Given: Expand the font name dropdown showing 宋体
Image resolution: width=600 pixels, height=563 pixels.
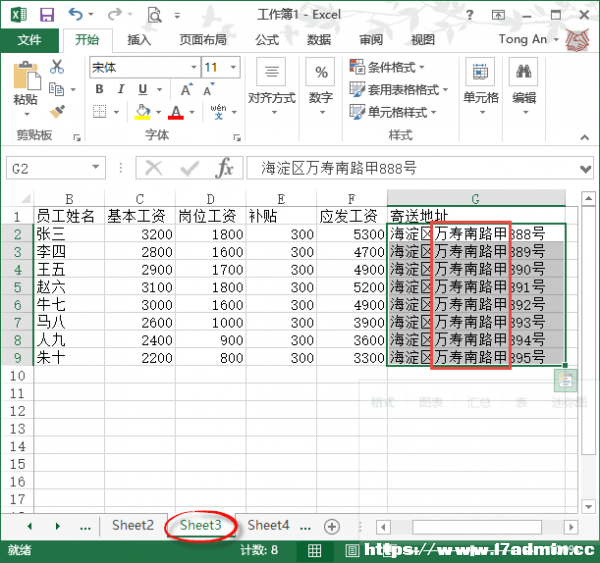Looking at the screenshot, I should (x=194, y=67).
